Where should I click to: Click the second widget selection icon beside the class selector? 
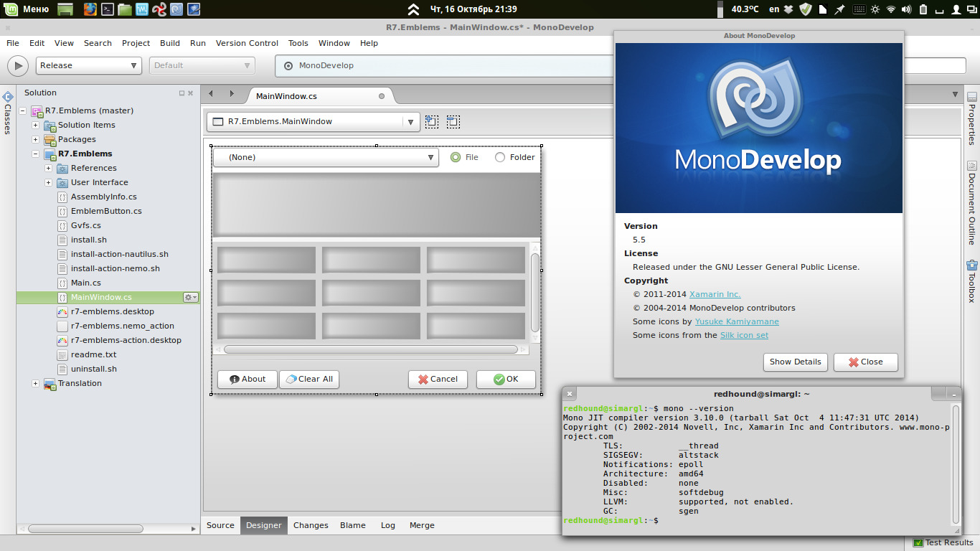pyautogui.click(x=453, y=121)
